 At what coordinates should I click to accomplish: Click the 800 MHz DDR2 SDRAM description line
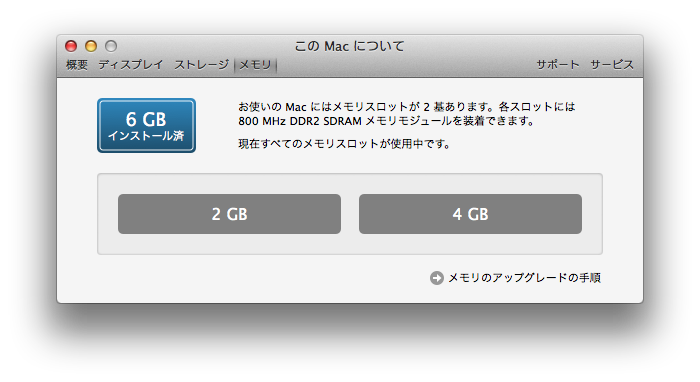pyautogui.click(x=386, y=121)
